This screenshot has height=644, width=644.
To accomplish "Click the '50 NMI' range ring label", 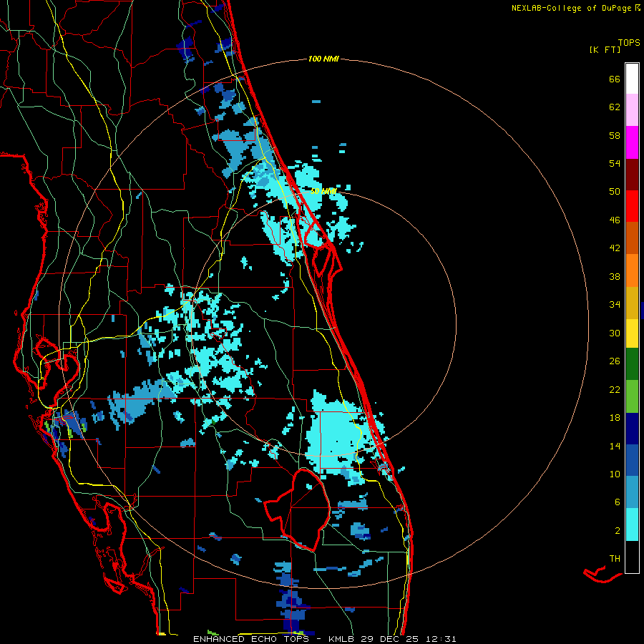I will [x=323, y=191].
